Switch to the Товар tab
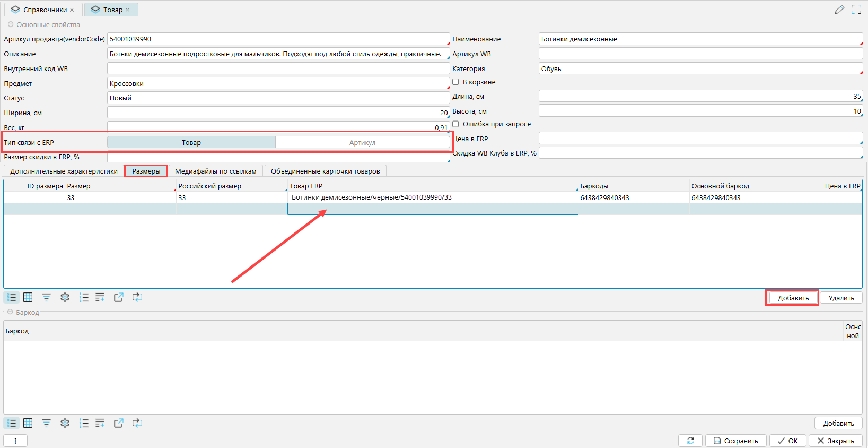868x448 pixels. (x=111, y=10)
